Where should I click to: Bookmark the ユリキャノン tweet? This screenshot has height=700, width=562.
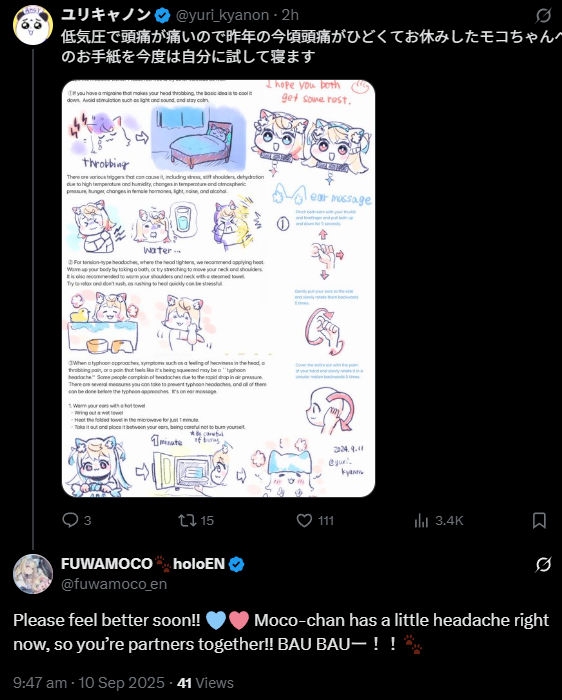pos(539,521)
